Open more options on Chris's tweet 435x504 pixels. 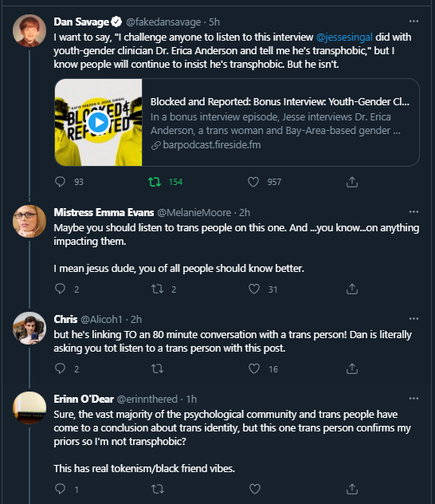click(413, 318)
